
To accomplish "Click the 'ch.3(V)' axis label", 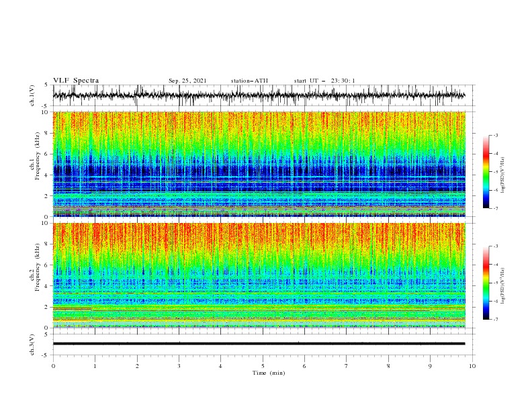I will 32,345.
